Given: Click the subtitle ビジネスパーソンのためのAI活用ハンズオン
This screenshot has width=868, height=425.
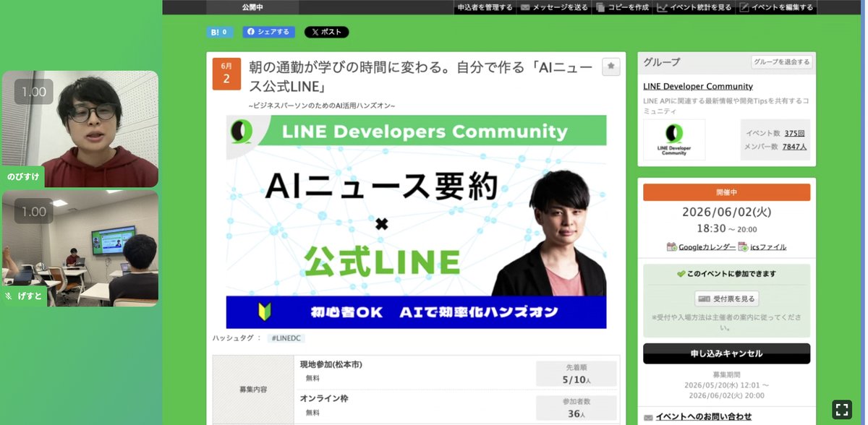Looking at the screenshot, I should [322, 106].
